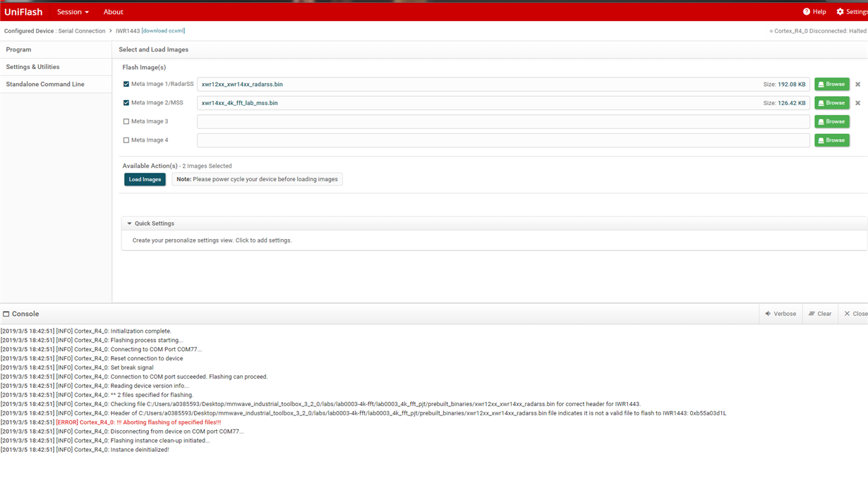Viewport: 868px width, 483px height.
Task: Browse for Meta Image 2/MSS file
Action: pyautogui.click(x=831, y=103)
